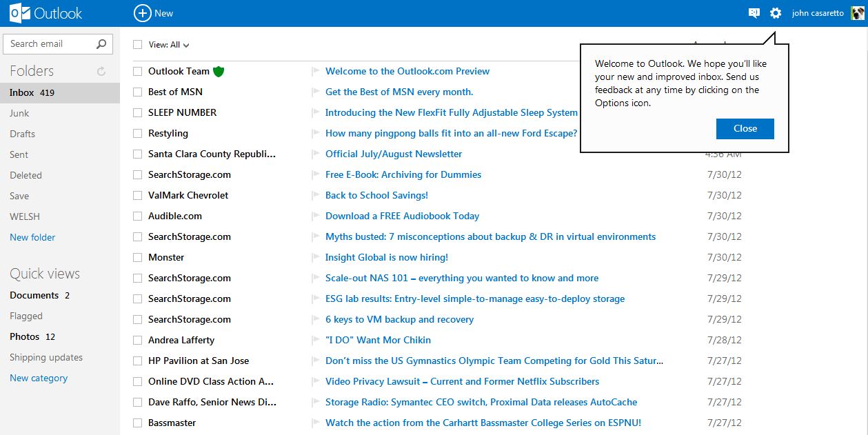Close the Welcome to Outlook popup
The height and width of the screenshot is (435, 868).
click(745, 128)
